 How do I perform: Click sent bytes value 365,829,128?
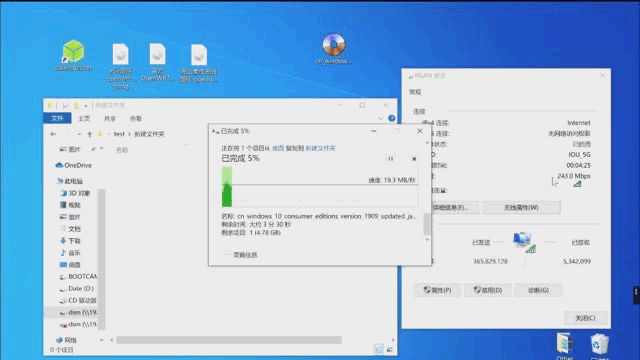tap(490, 261)
